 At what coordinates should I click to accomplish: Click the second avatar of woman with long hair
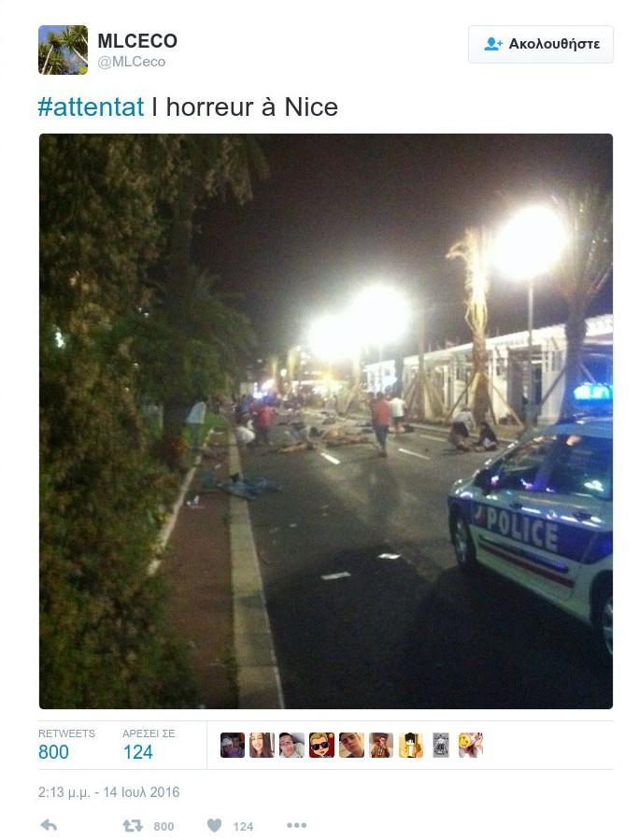(262, 746)
